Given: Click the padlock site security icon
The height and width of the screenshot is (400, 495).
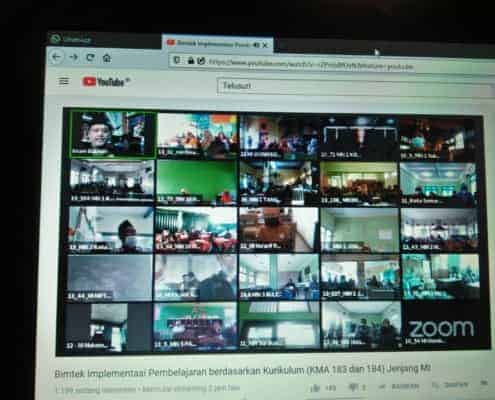Looking at the screenshot, I should (x=191, y=60).
